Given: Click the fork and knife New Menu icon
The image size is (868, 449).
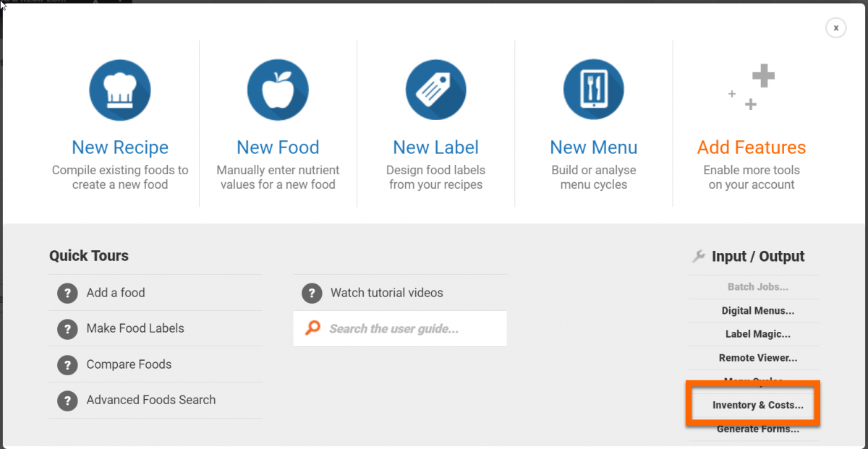Looking at the screenshot, I should pyautogui.click(x=594, y=90).
